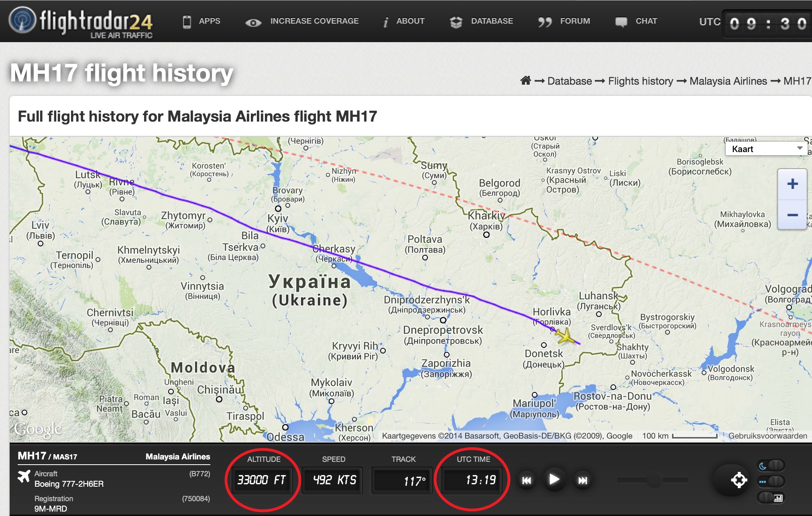Open the FORUM menu item
Viewport: 812px width, 516px height.
pyautogui.click(x=575, y=21)
